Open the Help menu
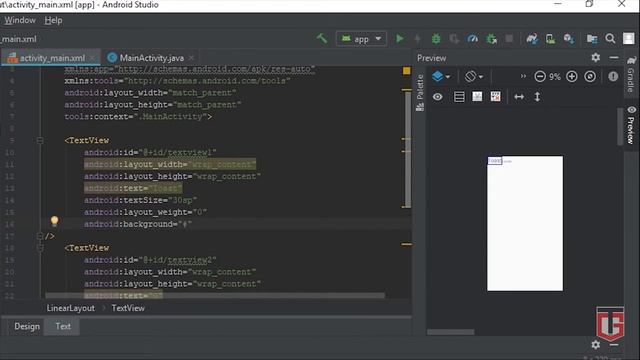Viewport: 640px width, 360px height. pos(53,20)
